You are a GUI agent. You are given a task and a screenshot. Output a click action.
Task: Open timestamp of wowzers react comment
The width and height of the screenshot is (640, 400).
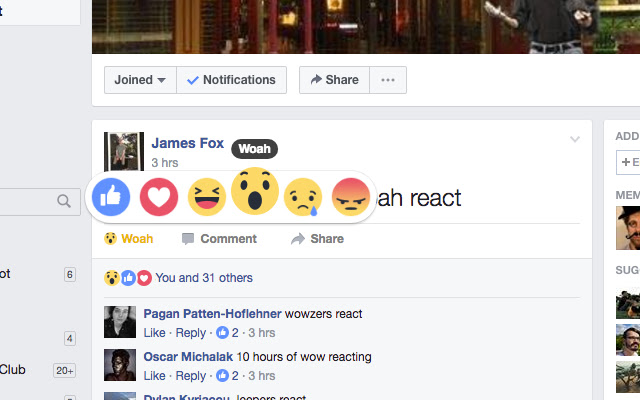[262, 333]
